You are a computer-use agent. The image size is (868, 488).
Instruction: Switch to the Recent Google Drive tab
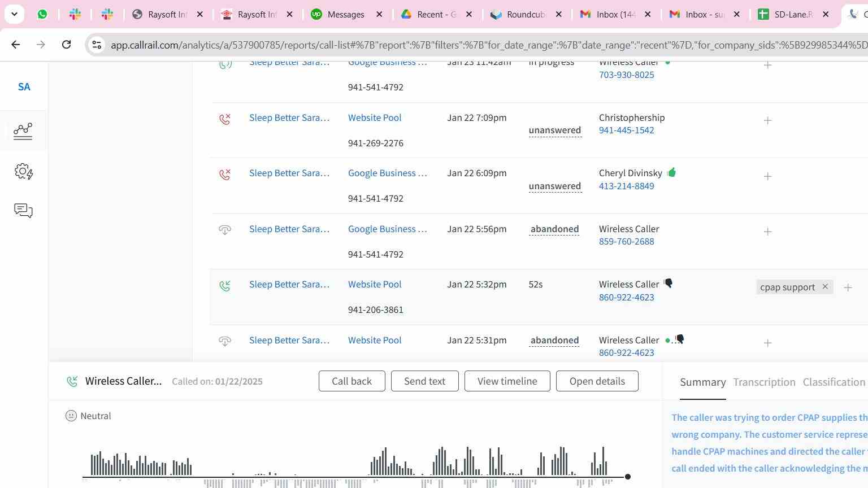[x=436, y=15]
